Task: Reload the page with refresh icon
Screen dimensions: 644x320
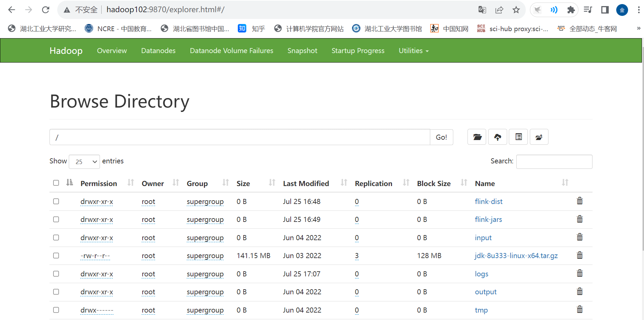Action: [x=46, y=10]
